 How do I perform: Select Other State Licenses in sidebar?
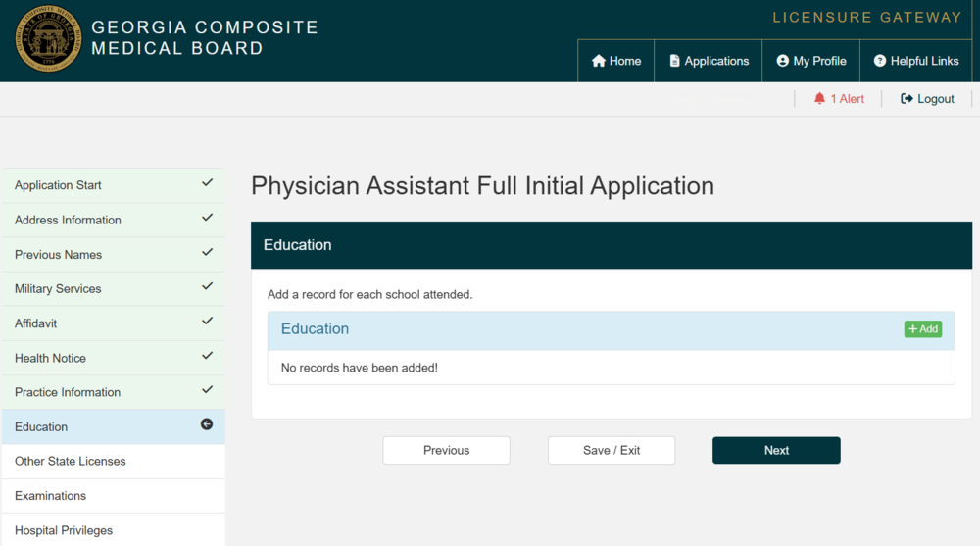tap(71, 461)
